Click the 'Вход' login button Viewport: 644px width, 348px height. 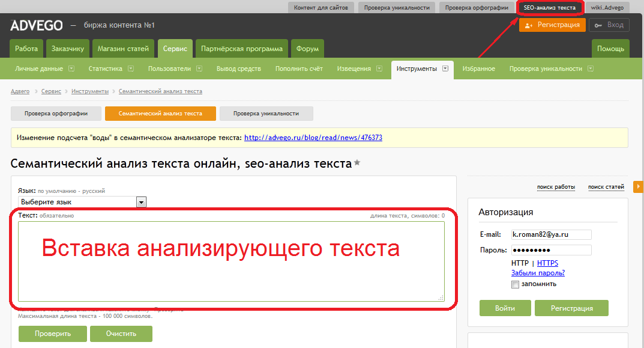point(609,25)
